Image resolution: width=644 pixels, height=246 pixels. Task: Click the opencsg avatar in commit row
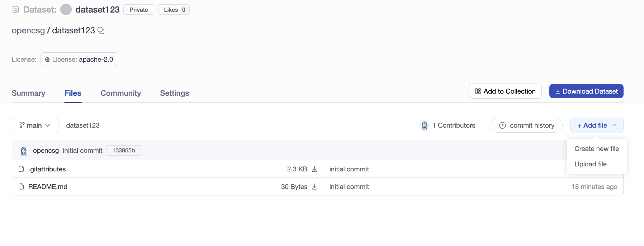coord(24,151)
